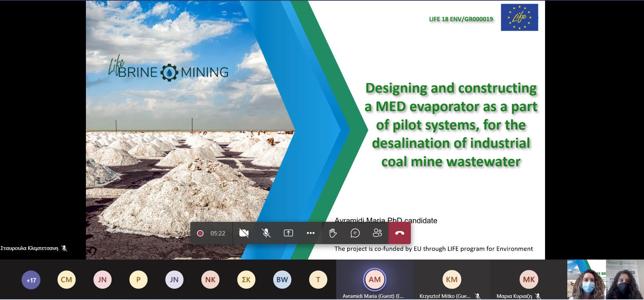Show the conversation chat panel
Image resolution: width=644 pixels, height=300 pixels.
coord(355,233)
